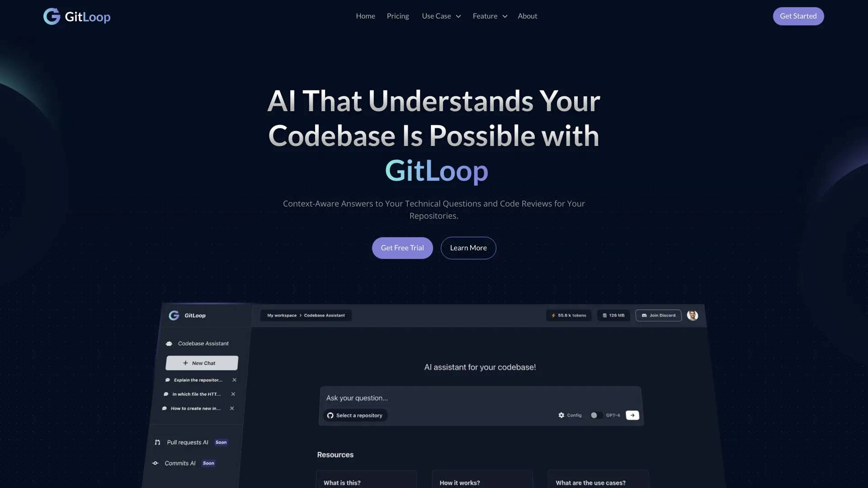Toggle the GPT-4 model selector
Image resolution: width=868 pixels, height=488 pixels.
[x=595, y=415]
